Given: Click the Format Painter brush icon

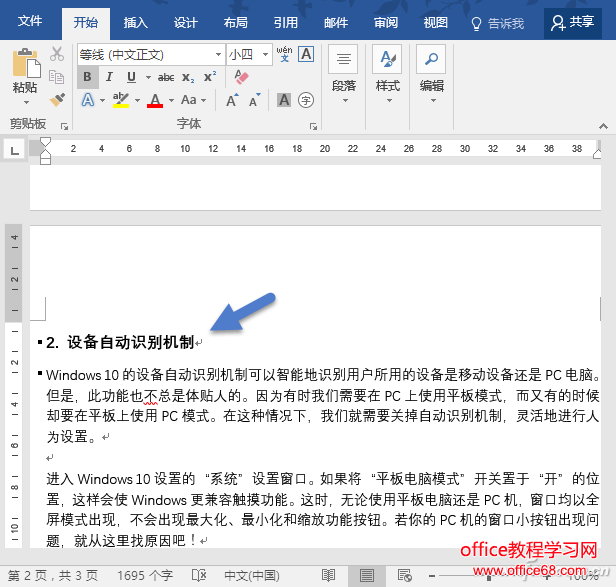Looking at the screenshot, I should pyautogui.click(x=57, y=100).
